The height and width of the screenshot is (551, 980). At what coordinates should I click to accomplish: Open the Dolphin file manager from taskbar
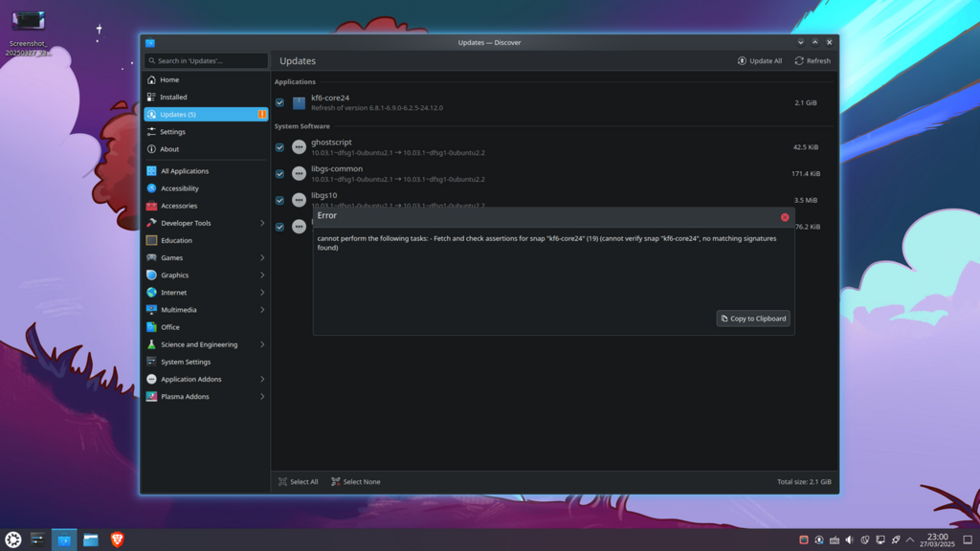91,540
